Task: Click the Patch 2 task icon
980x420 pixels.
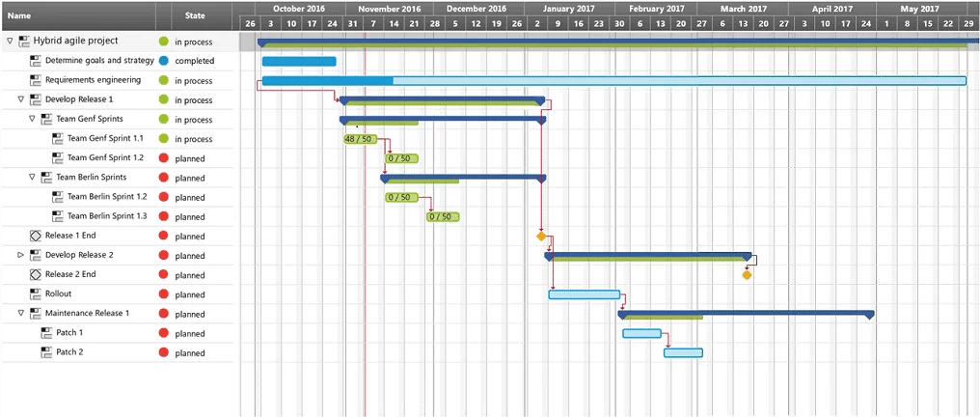Action: pyautogui.click(x=47, y=352)
